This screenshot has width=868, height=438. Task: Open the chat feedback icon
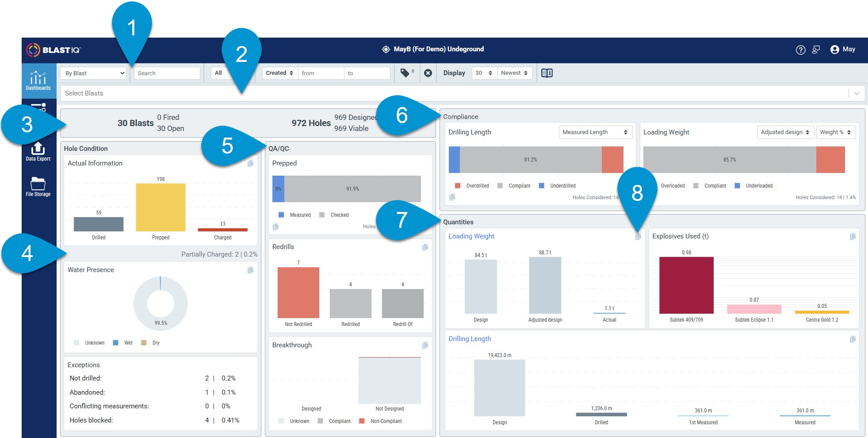tap(816, 50)
